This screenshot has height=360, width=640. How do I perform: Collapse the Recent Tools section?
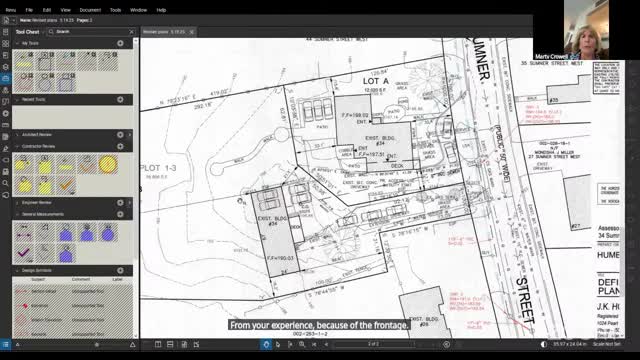pyautogui.click(x=17, y=100)
